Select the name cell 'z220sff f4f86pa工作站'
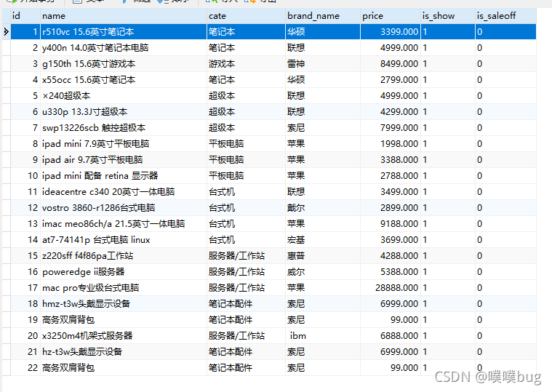This screenshot has width=552, height=392. [x=123, y=256]
